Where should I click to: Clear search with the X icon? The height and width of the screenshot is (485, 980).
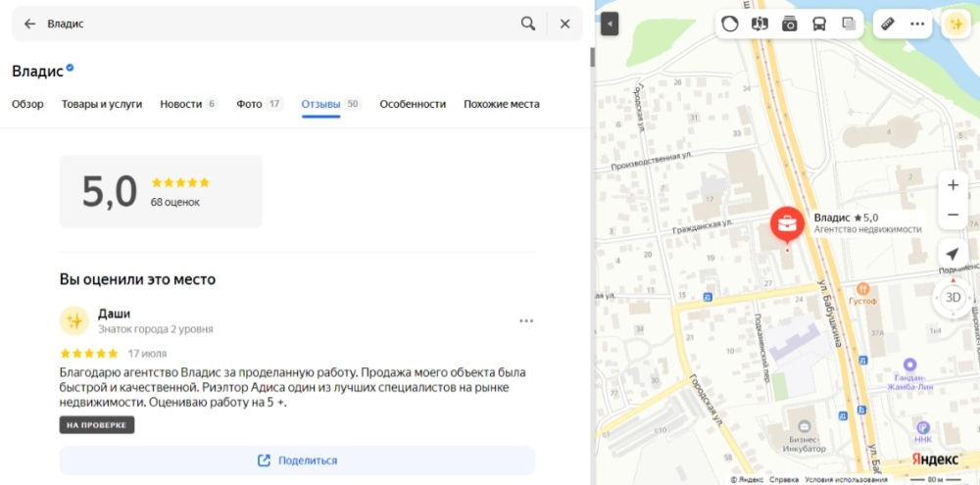(x=565, y=24)
